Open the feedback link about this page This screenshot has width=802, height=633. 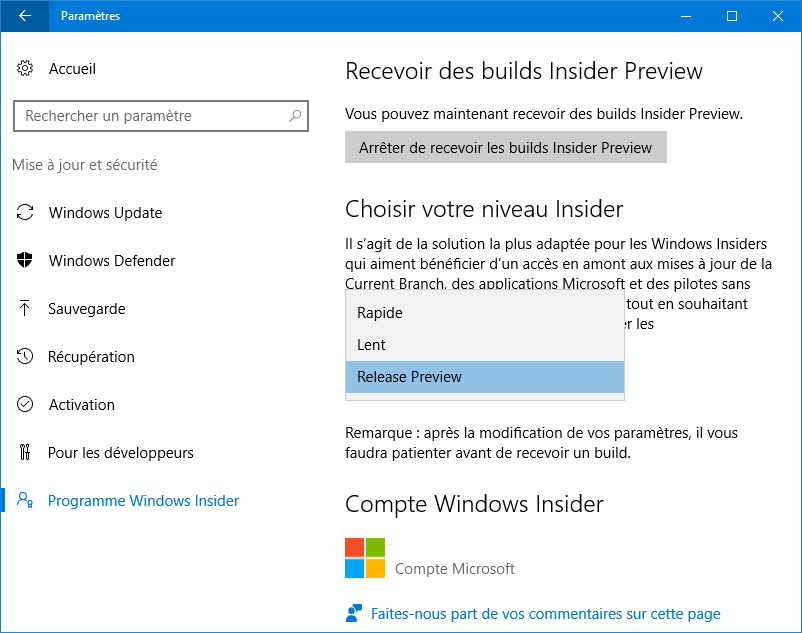pos(545,614)
